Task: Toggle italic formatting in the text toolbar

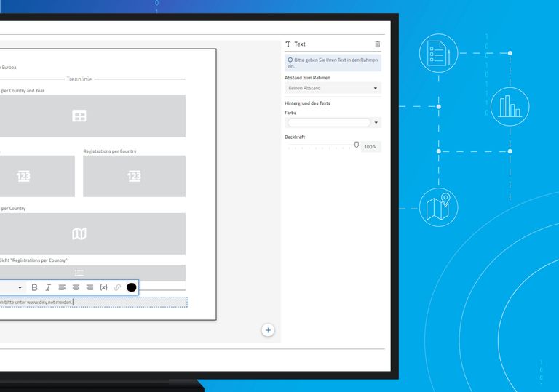Action: pyautogui.click(x=48, y=287)
